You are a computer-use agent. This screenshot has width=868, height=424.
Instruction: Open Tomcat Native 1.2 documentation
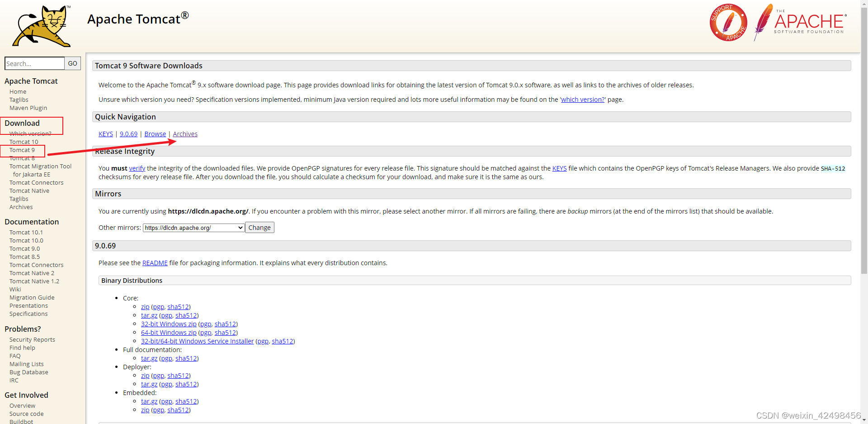[34, 281]
